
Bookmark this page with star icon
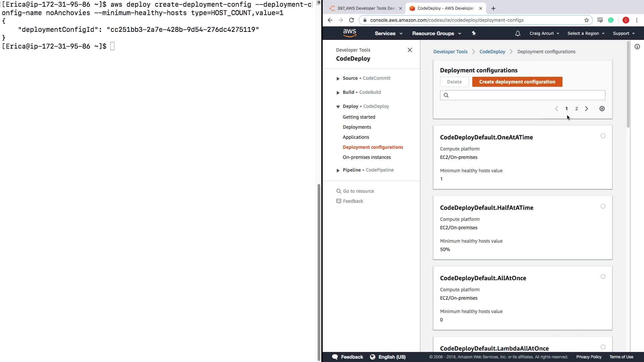586,20
